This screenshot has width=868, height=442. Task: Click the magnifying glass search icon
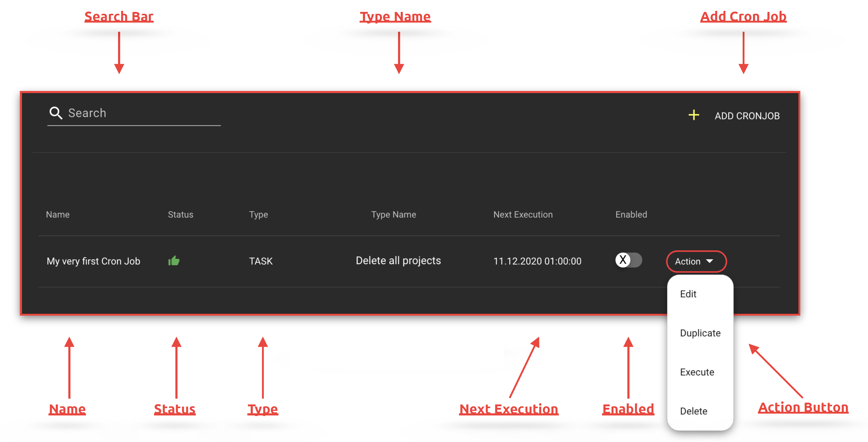coord(56,113)
